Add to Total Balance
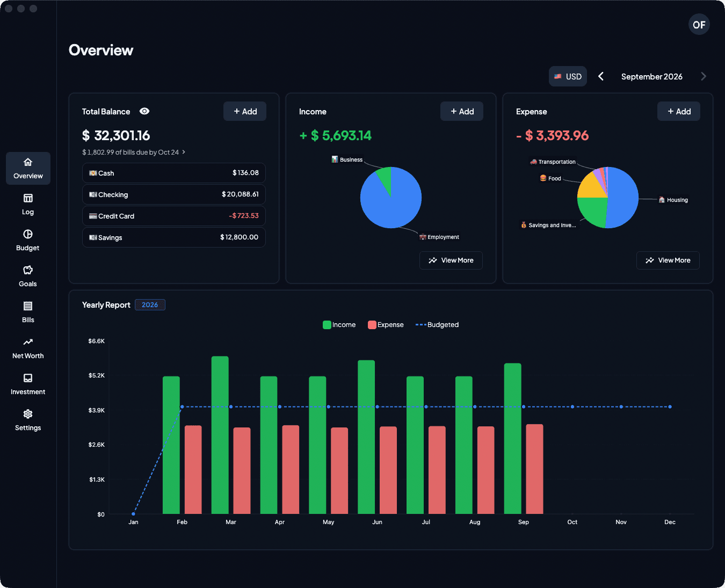The image size is (725, 588). [245, 111]
